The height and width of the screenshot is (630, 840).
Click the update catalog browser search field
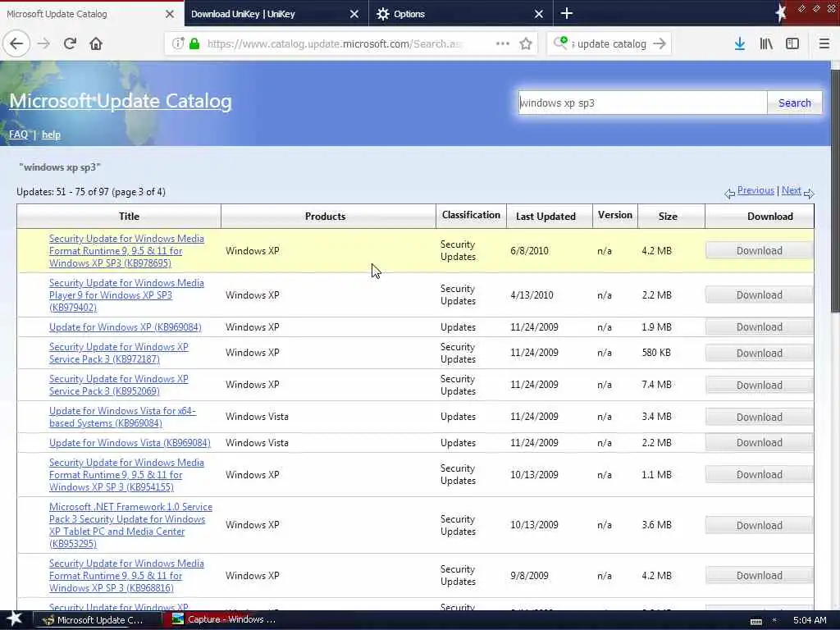(610, 43)
